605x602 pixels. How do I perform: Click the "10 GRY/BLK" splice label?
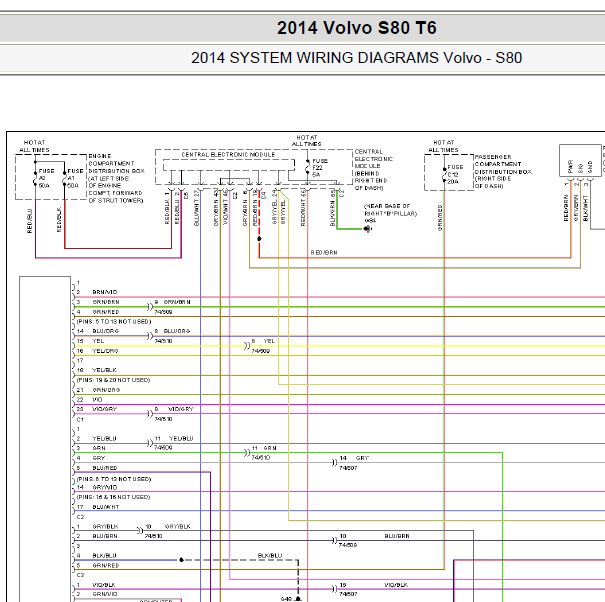168,526
